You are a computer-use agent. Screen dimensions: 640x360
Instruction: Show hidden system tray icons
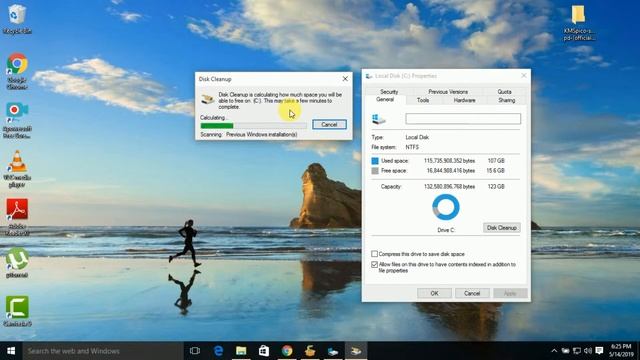pyautogui.click(x=554, y=351)
